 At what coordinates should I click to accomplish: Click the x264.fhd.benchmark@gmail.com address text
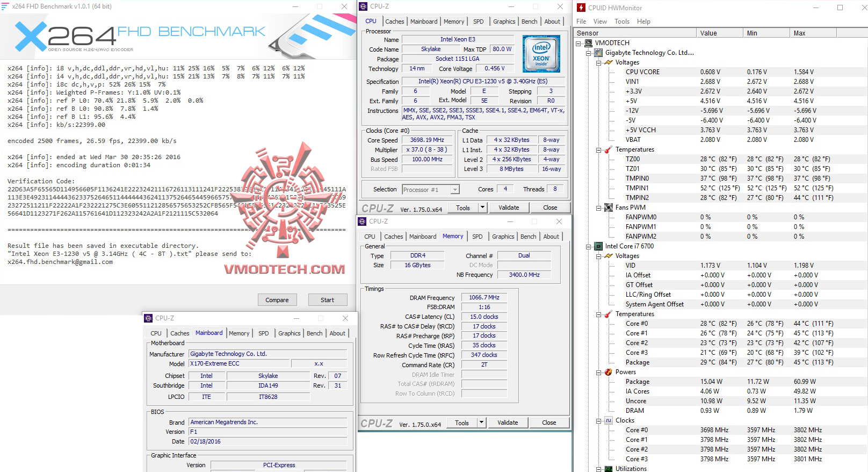tap(60, 262)
